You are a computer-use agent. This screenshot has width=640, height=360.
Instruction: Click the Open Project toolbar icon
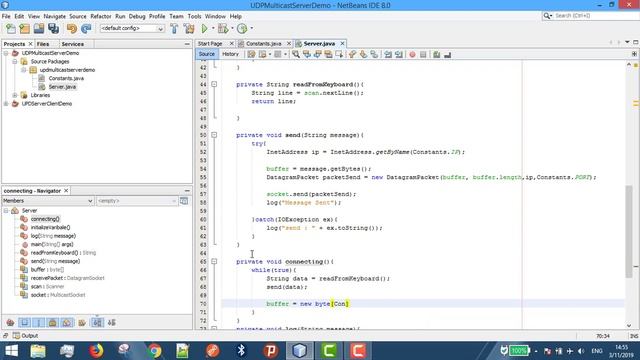[x=39, y=28]
